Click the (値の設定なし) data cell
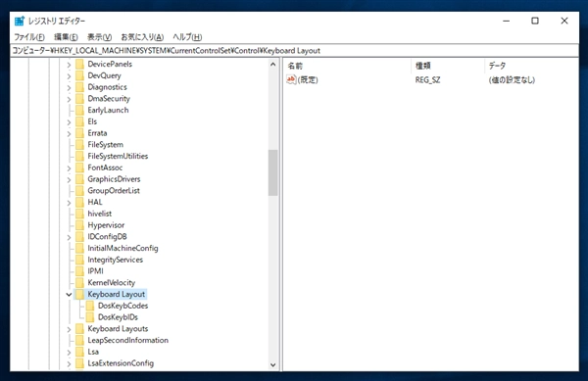Screen dimensions: 588x381 512,79
